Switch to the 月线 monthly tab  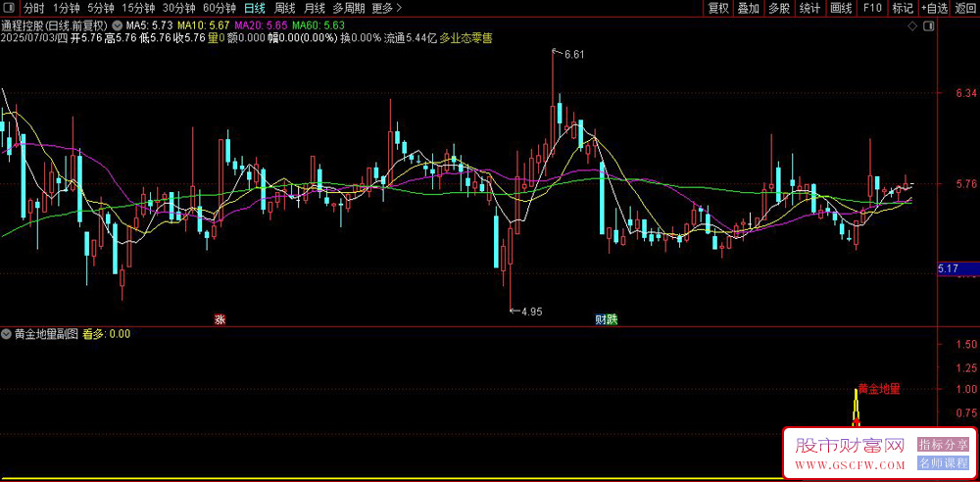[315, 8]
